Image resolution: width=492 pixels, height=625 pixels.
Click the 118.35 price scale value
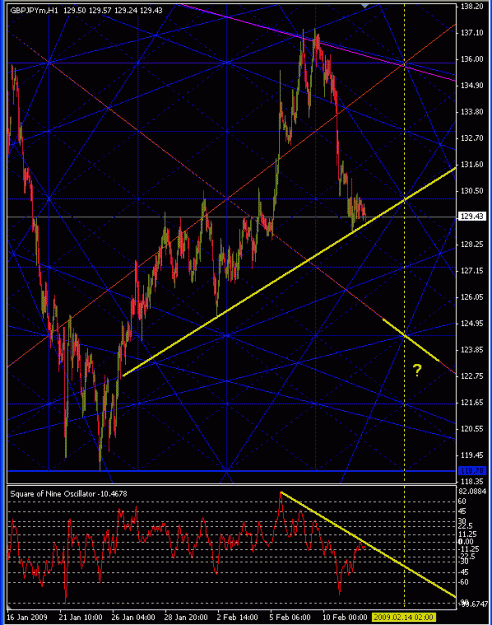pyautogui.click(x=472, y=482)
